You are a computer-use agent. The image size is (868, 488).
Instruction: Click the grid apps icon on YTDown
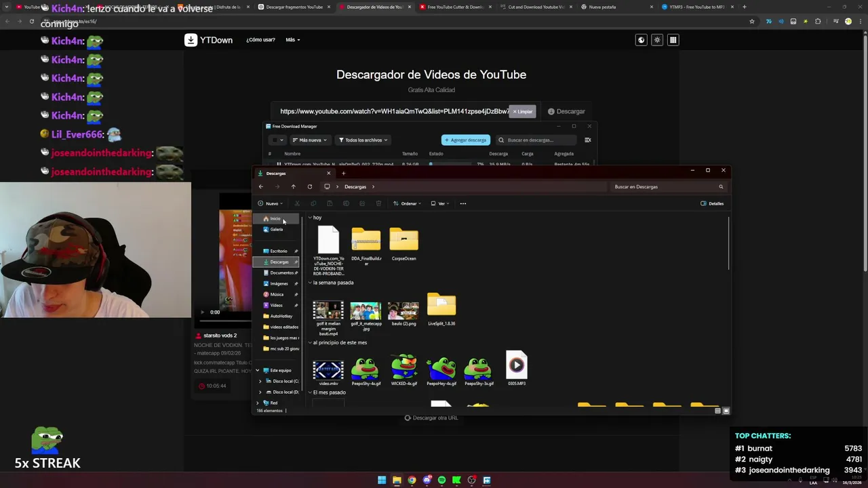[673, 40]
